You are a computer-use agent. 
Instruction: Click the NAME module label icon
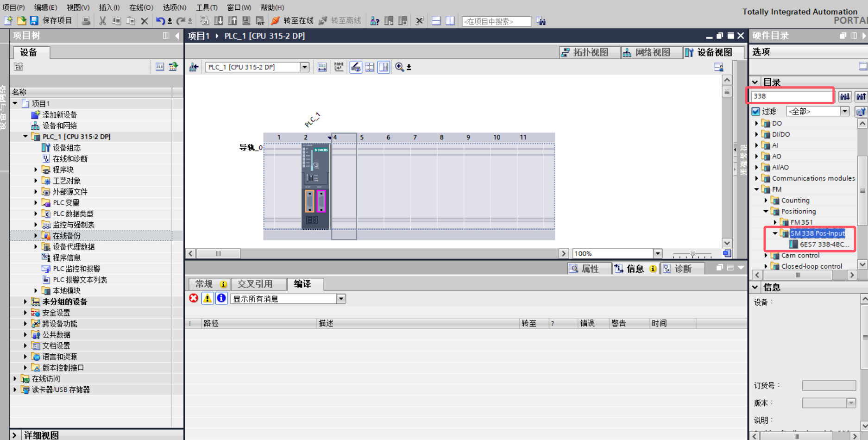coord(339,67)
